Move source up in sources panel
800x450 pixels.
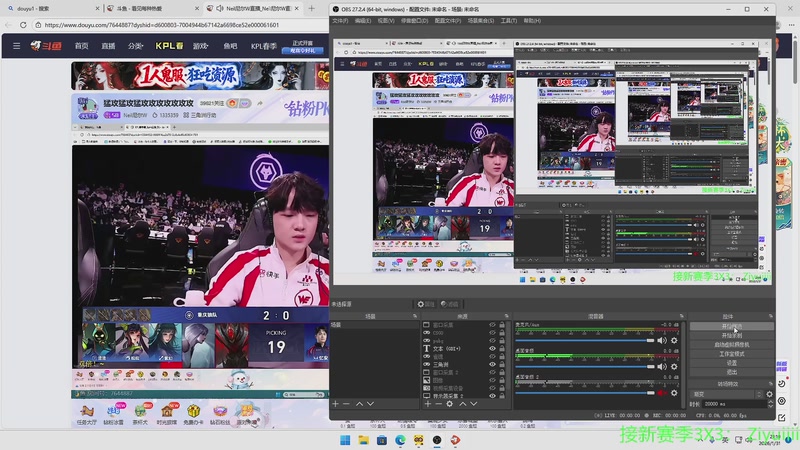tap(462, 404)
